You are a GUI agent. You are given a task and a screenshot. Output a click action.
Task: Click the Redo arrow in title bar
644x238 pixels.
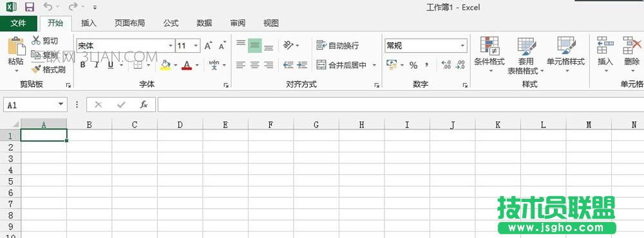pyautogui.click(x=73, y=6)
